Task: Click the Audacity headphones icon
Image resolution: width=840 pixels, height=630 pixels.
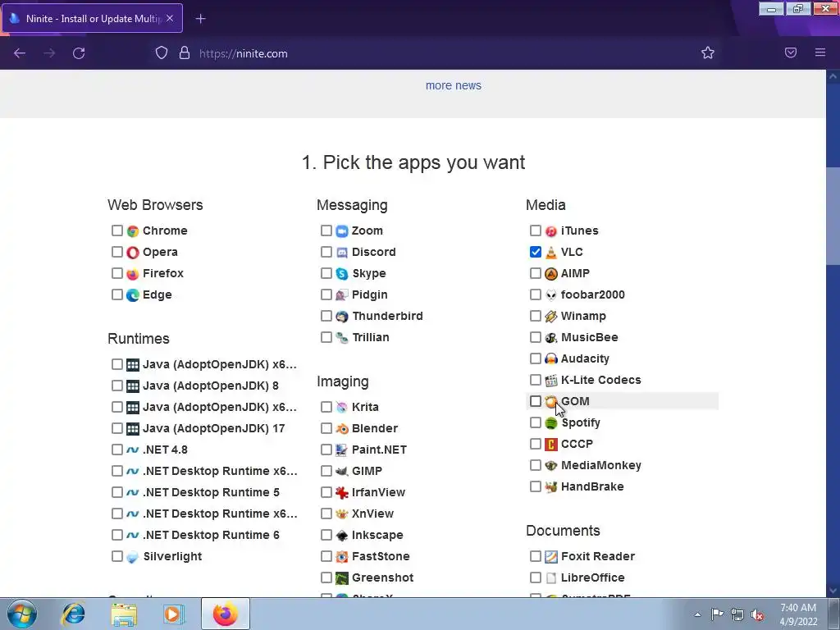Action: point(550,359)
